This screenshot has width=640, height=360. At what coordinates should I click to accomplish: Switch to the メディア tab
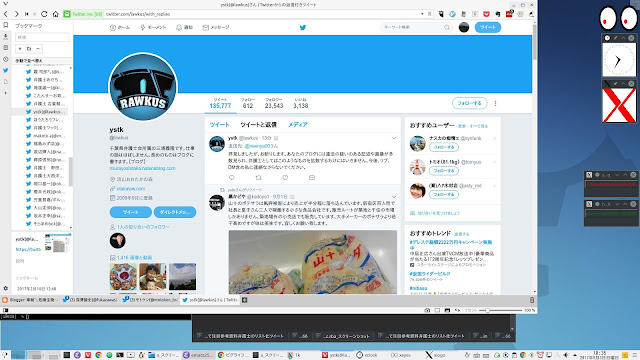point(298,124)
